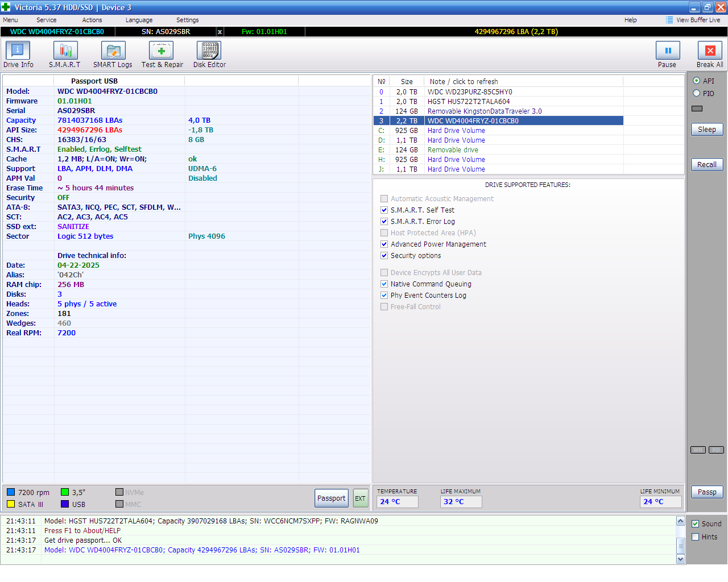Toggle Advanced Power Management checkbox
The width and height of the screenshot is (728, 582).
pos(384,244)
